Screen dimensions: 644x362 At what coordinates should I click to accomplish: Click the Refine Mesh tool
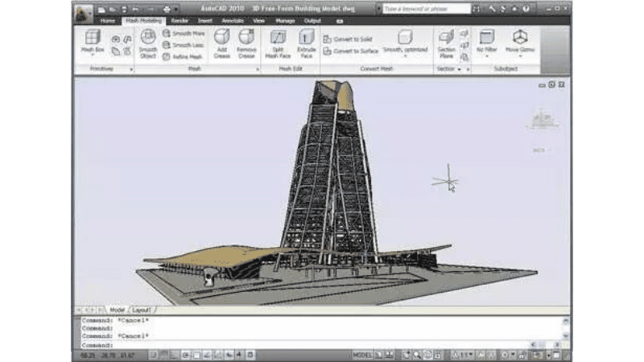(183, 57)
